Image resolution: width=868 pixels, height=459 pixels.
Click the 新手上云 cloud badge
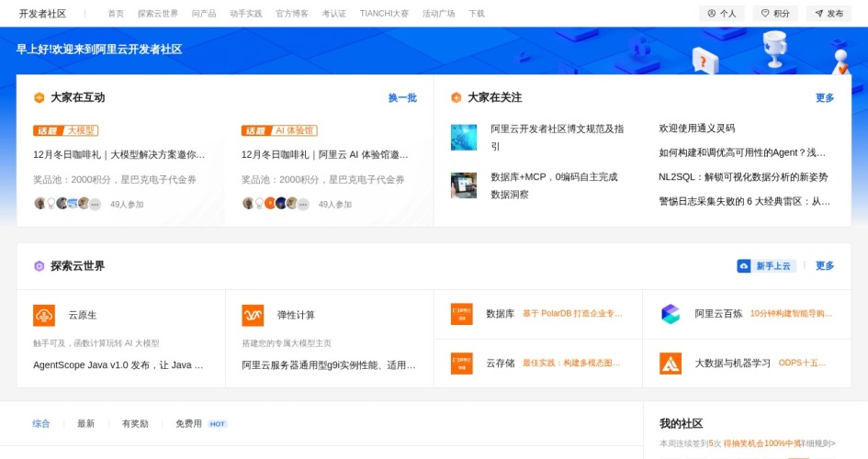(766, 266)
